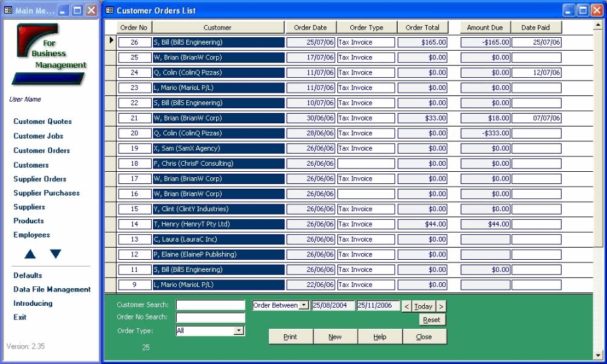
Task: Click the down triangle arrow in sidebar
Action: tap(56, 254)
